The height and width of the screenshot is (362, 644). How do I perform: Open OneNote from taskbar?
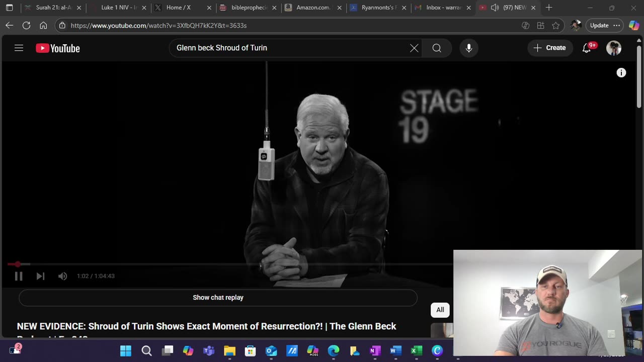point(375,351)
